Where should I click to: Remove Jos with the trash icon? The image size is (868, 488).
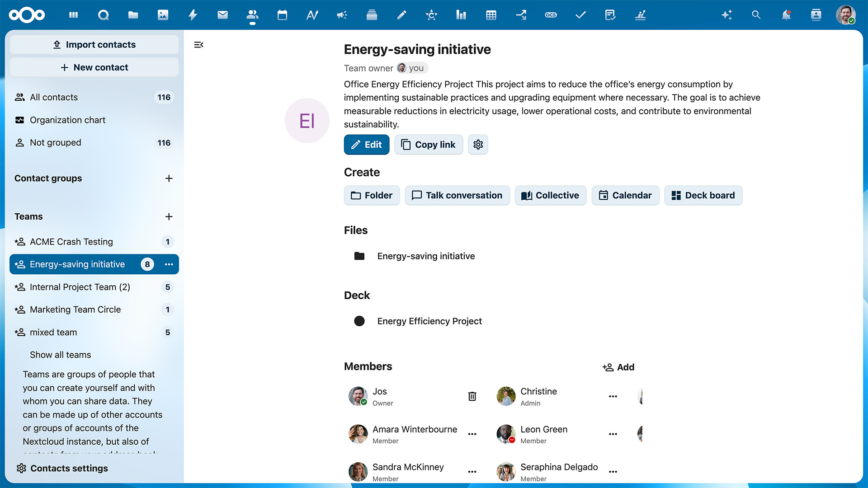point(472,396)
